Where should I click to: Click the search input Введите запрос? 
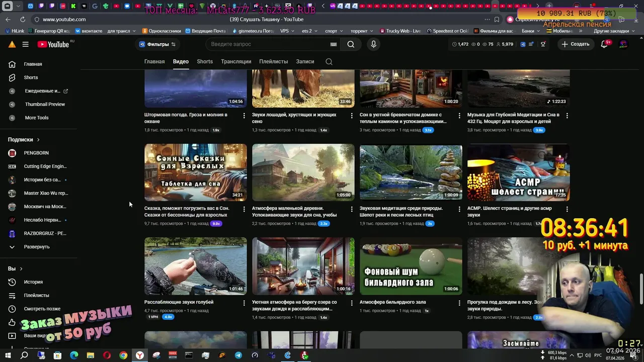coord(267,44)
